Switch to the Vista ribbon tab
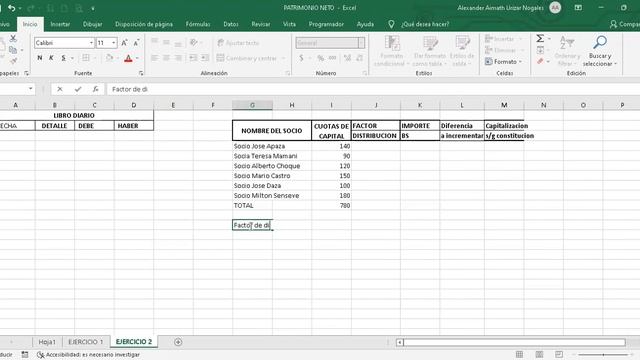Screen dimensions: 640x360 (289, 24)
